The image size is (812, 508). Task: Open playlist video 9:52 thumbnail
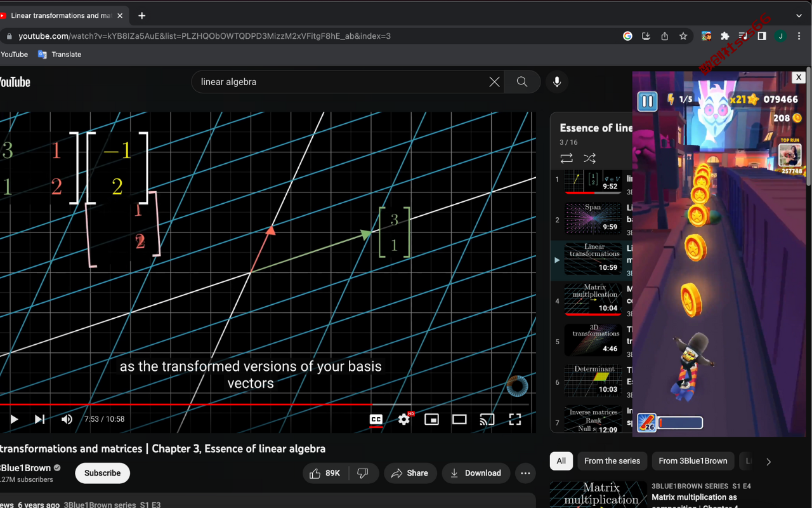593,182
